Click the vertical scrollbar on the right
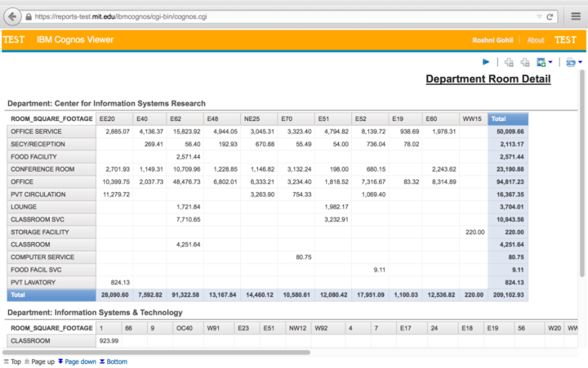This screenshot has width=588, height=368. point(583,164)
